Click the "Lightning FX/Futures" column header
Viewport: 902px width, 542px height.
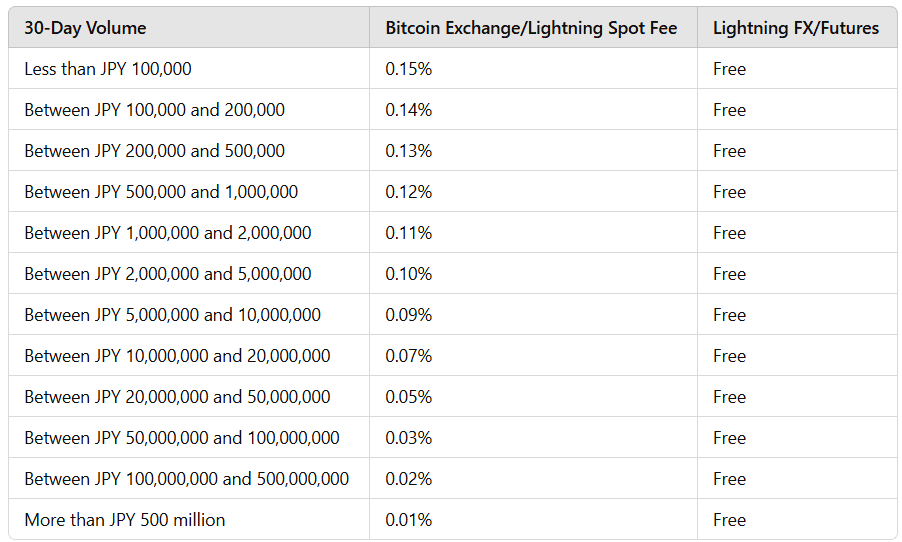[795, 28]
